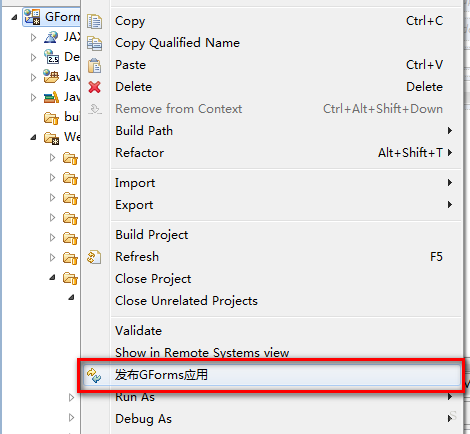This screenshot has height=434, width=470.
Task: Click the Copy Qualified Name icon
Action: coord(94,43)
